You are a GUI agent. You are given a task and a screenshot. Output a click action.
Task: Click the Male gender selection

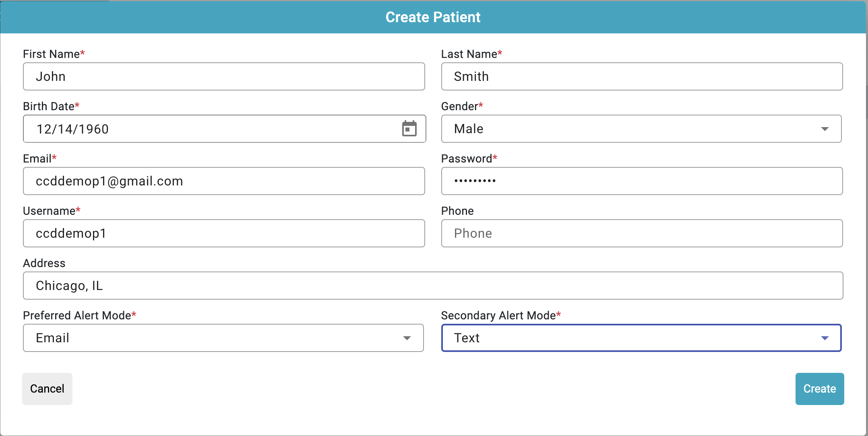click(469, 129)
